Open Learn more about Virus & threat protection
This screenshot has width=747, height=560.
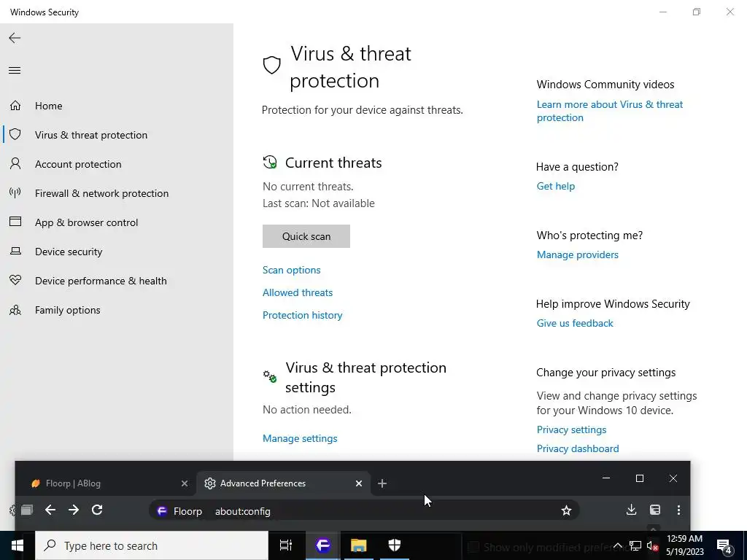coord(610,111)
